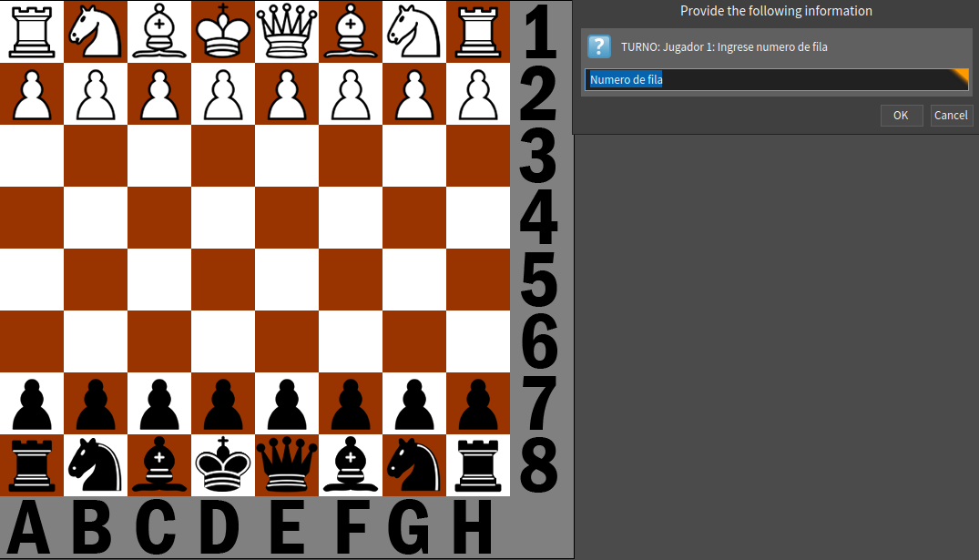Click the white knight on B1
Viewport: 979px width, 560px height.
point(96,31)
